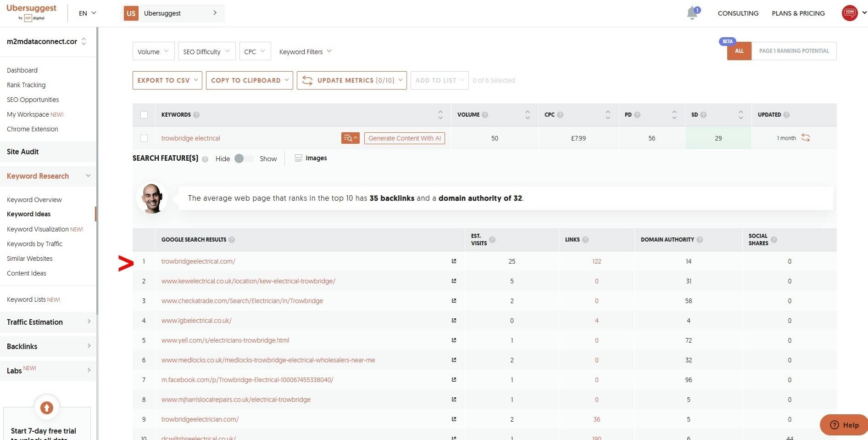
Task: Open the user account avatar menu
Action: [850, 13]
